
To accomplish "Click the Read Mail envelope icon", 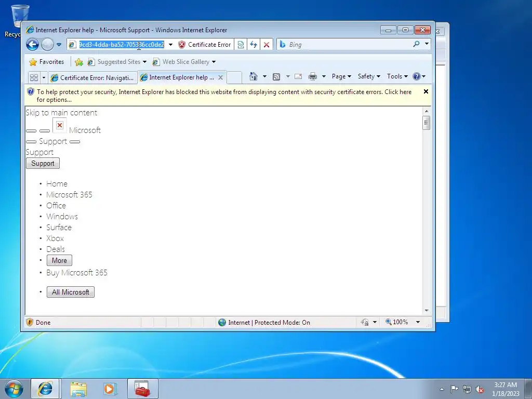I will [298, 76].
